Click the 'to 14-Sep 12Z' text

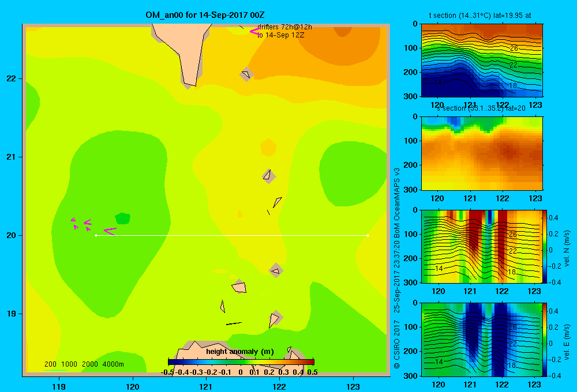[x=281, y=35]
